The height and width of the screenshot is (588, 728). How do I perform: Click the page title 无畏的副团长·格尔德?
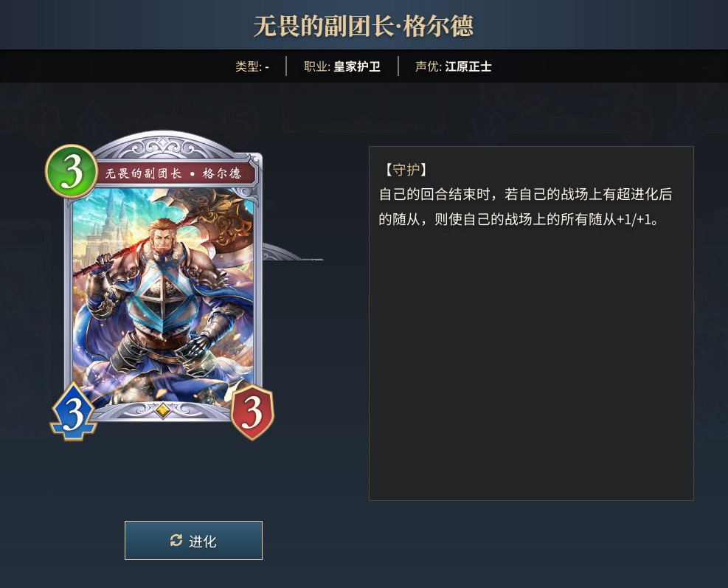point(364,26)
